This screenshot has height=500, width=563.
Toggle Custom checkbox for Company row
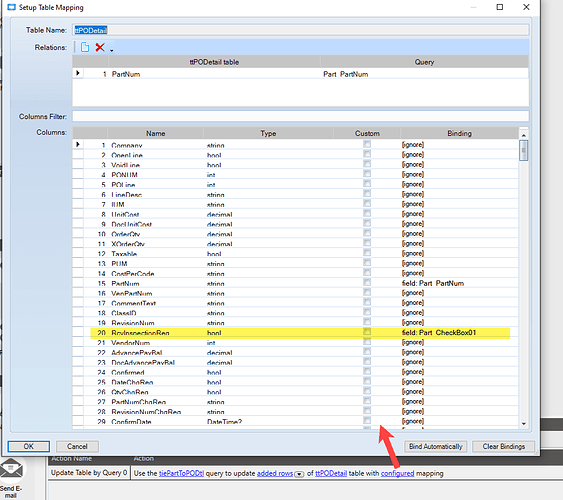(x=367, y=144)
